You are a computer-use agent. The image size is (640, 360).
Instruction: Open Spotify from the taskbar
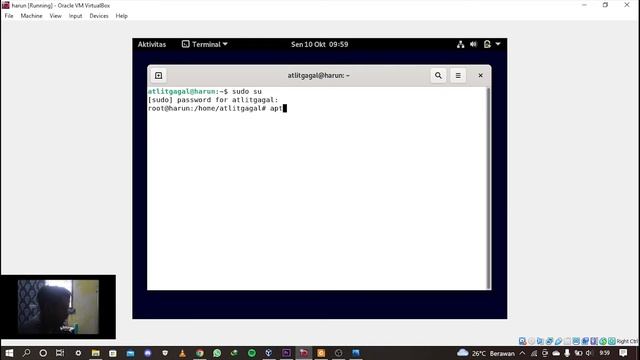tap(252, 353)
